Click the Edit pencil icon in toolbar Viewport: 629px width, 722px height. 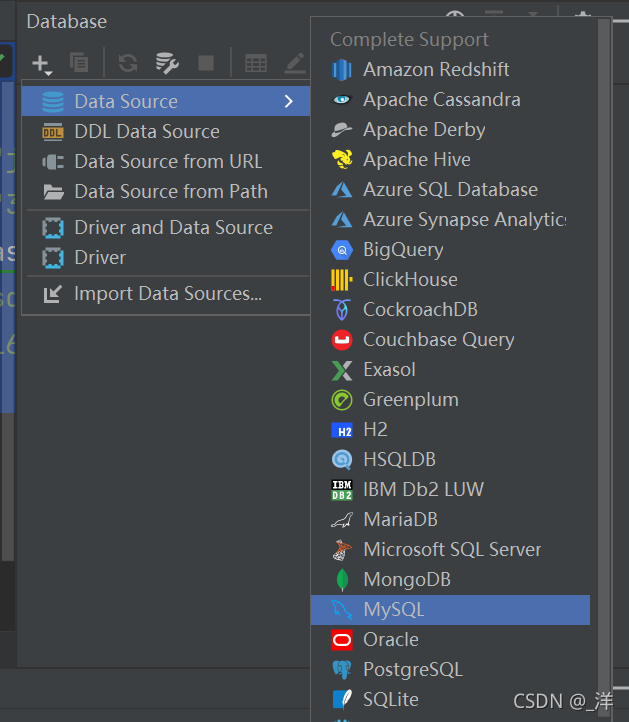tap(295, 63)
